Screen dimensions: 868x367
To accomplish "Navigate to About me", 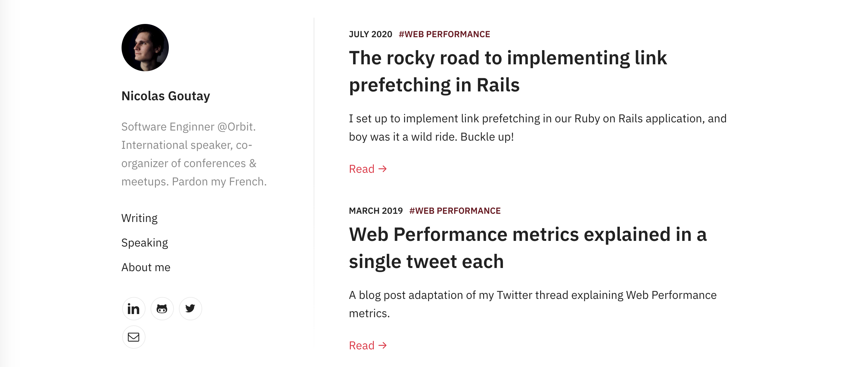I will click(x=146, y=267).
